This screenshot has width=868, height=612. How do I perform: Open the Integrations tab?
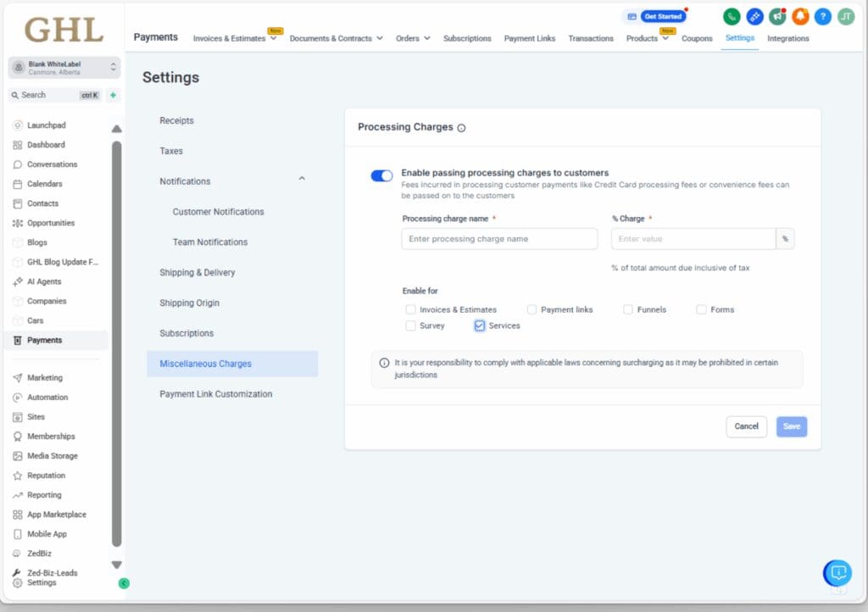(x=788, y=38)
